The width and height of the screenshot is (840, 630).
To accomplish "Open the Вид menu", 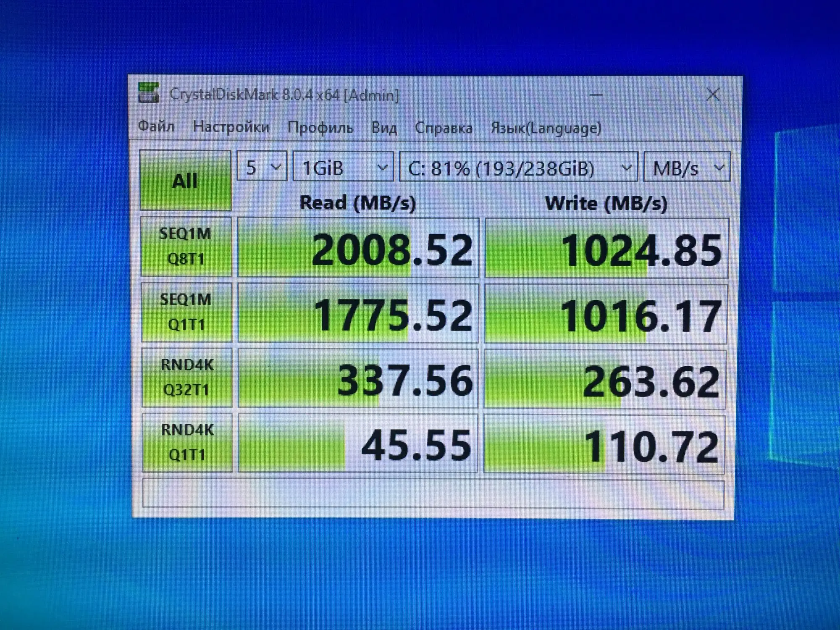I will click(x=383, y=128).
